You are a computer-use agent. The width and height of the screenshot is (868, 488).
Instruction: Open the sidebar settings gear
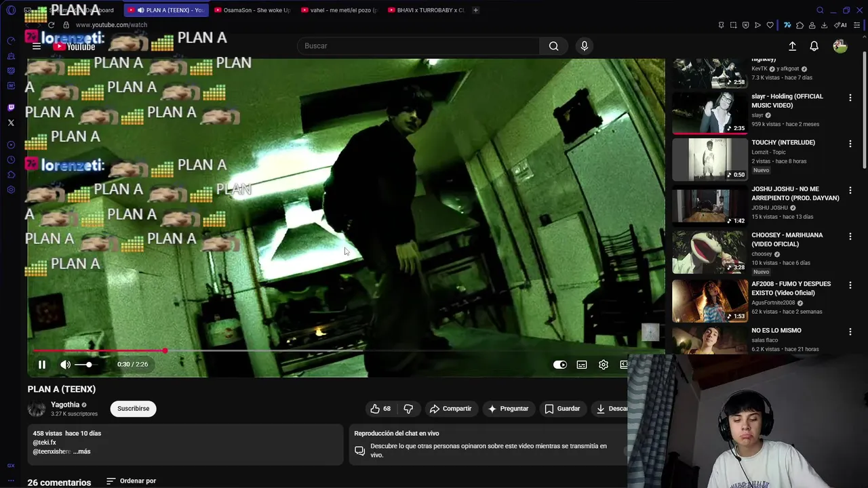tap(11, 190)
